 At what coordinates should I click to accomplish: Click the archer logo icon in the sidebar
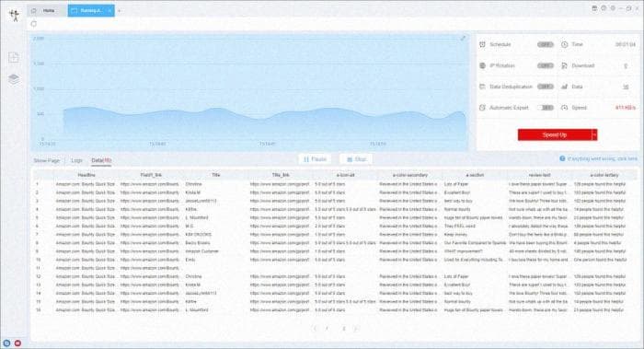(15, 16)
